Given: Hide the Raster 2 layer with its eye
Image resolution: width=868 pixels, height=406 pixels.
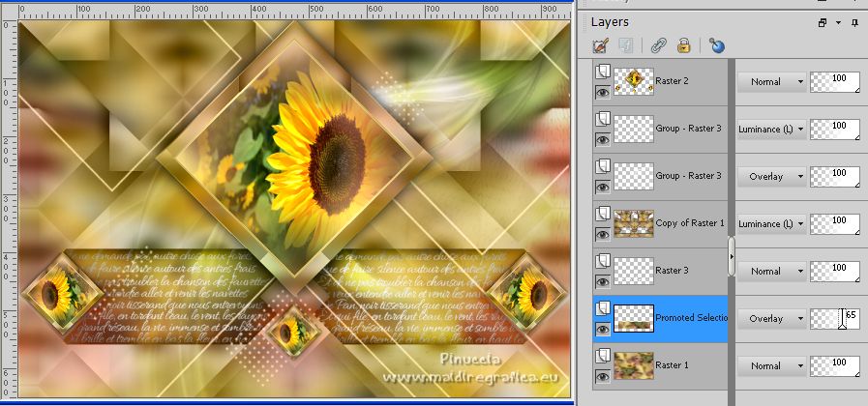Looking at the screenshot, I should click(x=603, y=93).
